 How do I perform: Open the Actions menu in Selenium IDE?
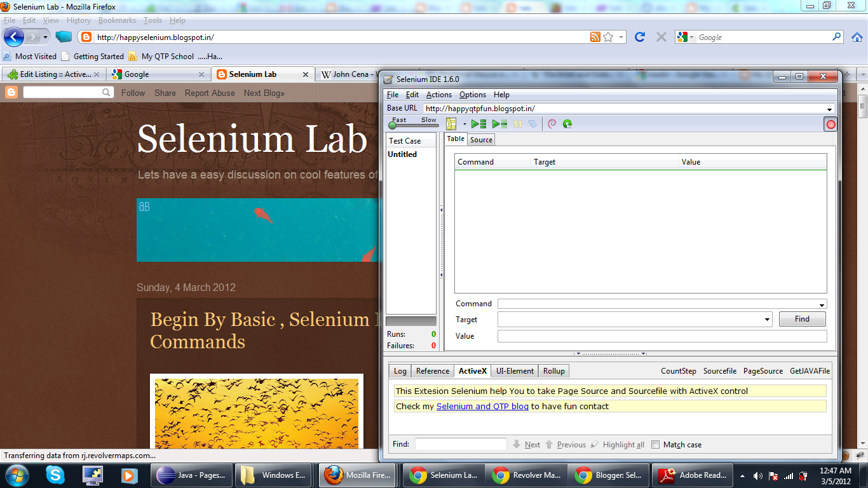pyautogui.click(x=438, y=94)
